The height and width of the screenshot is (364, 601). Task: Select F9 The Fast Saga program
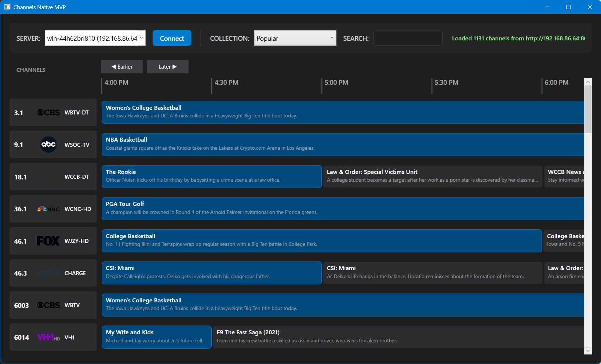398,337
